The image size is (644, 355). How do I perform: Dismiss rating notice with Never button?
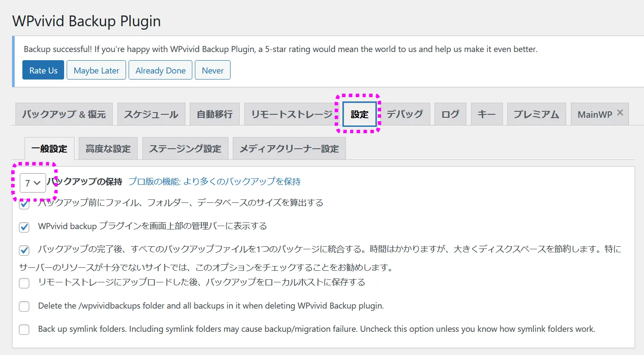pos(213,70)
